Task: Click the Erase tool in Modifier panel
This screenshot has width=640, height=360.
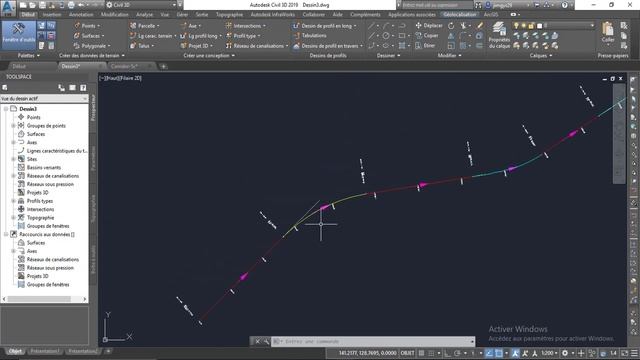Action: coord(480,26)
